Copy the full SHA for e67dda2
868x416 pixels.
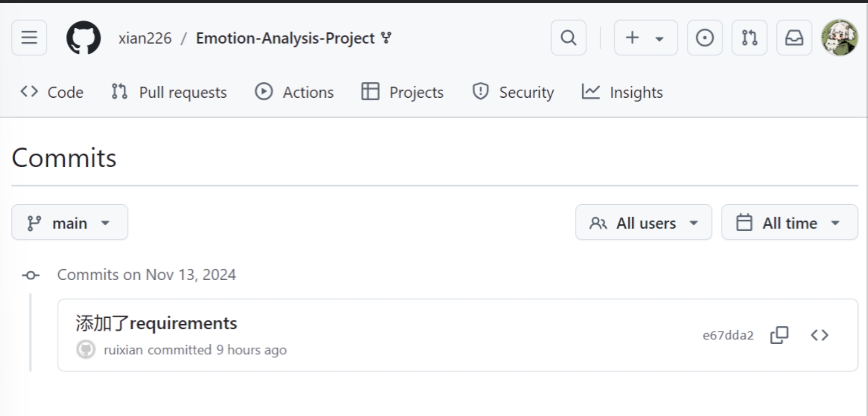coord(779,335)
